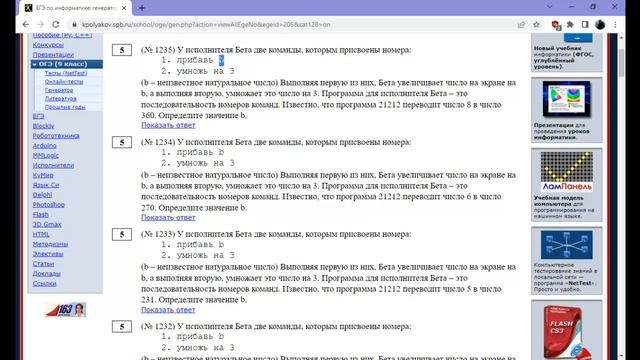Click the highlighted value after прибавь in № 1235
The height and width of the screenshot is (360, 640).
pyautogui.click(x=221, y=60)
